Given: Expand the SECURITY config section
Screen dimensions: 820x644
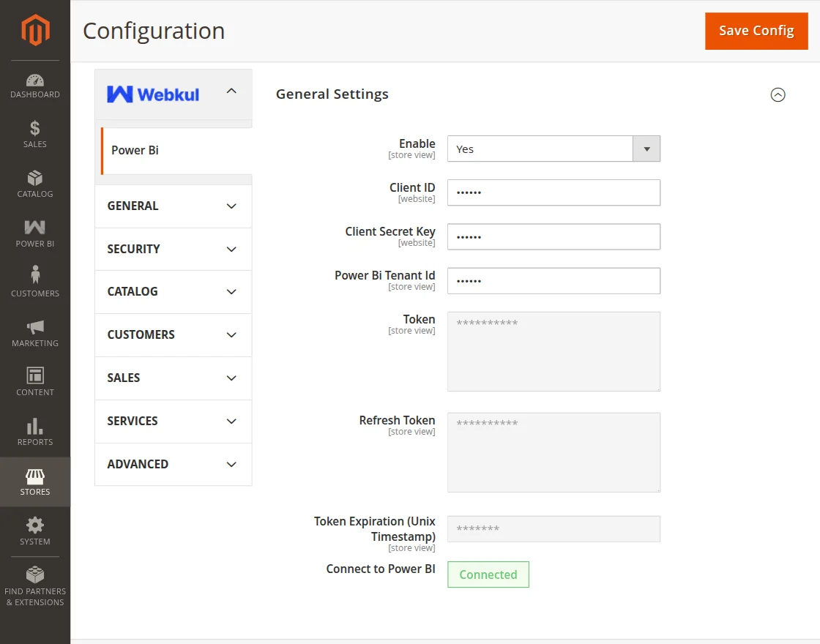Looking at the screenshot, I should click(173, 249).
